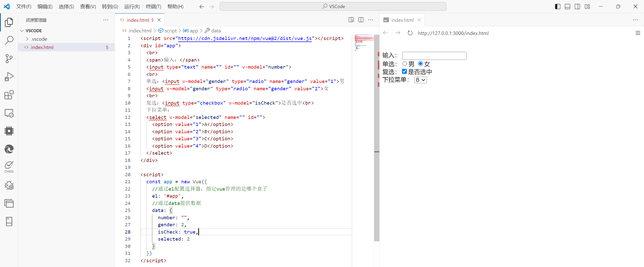Go forward in preview browser
The image size is (644, 267).
click(398, 33)
